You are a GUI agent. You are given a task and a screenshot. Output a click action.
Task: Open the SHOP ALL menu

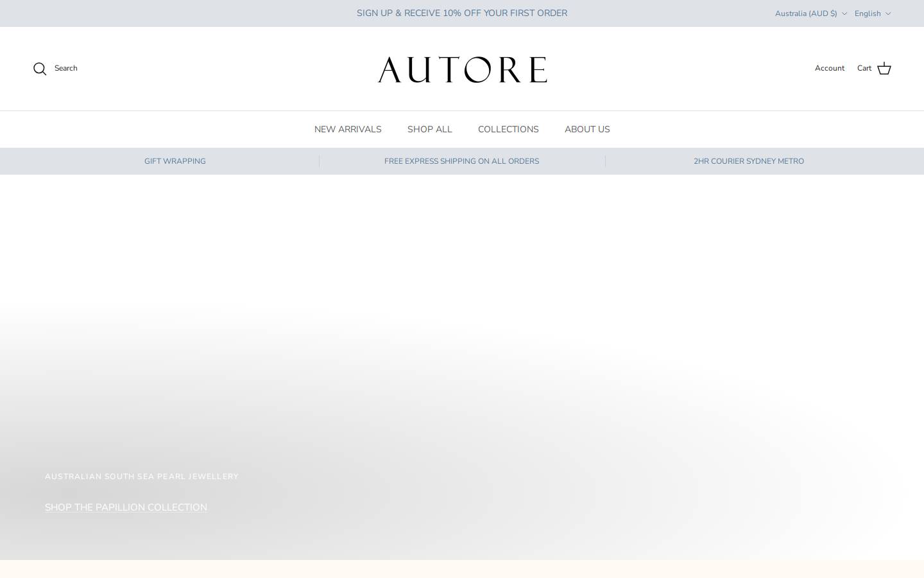[430, 129]
